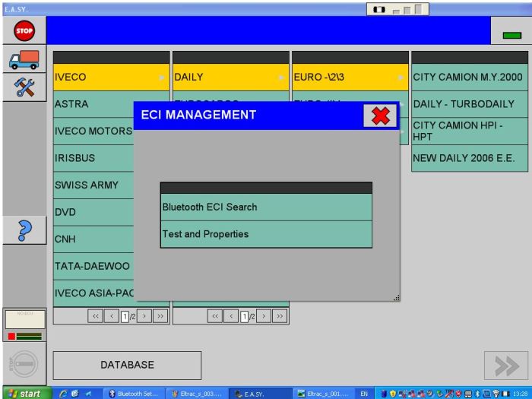Screen dimensions: 532x399
Task: Select CNH brand entry
Action: [93, 239]
